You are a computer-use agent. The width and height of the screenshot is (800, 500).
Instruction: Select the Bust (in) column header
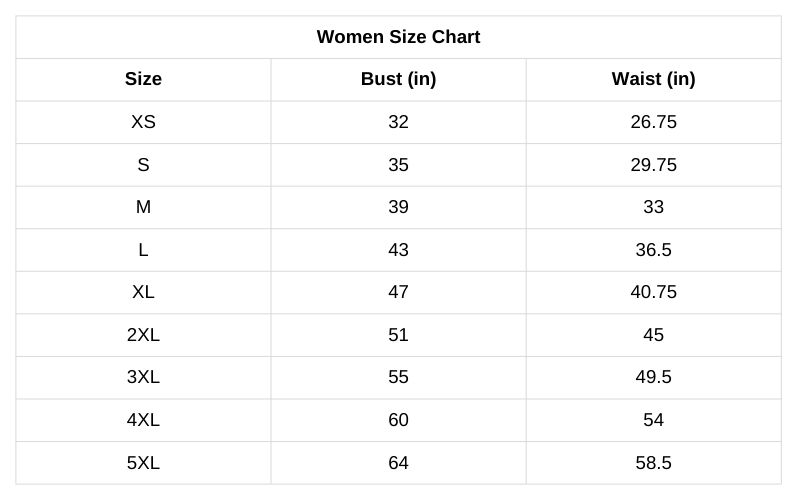click(398, 79)
